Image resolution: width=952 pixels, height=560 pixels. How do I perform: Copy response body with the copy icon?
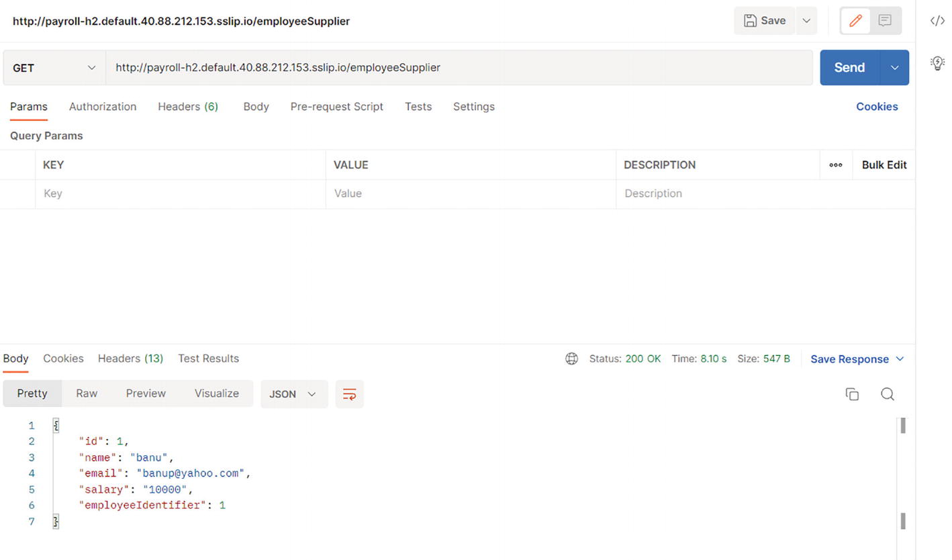click(852, 394)
